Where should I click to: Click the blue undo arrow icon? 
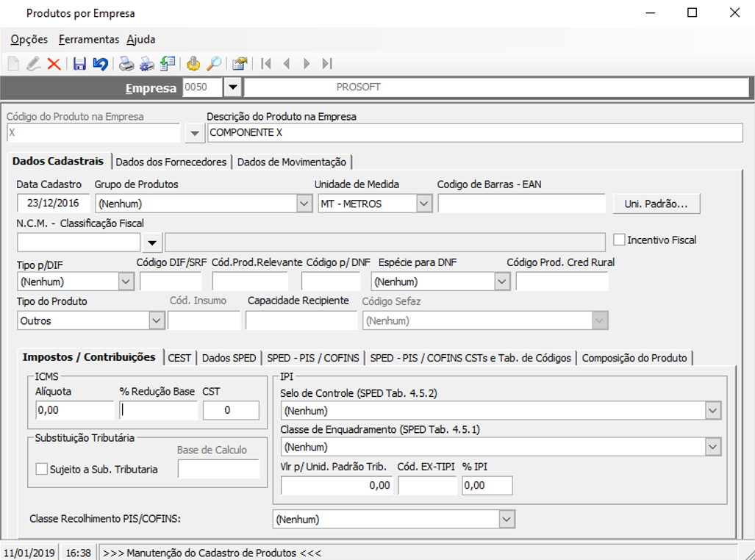[x=100, y=63]
